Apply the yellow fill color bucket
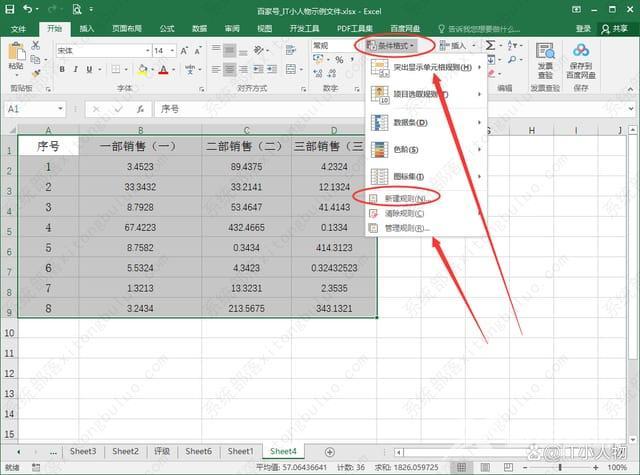 142,69
